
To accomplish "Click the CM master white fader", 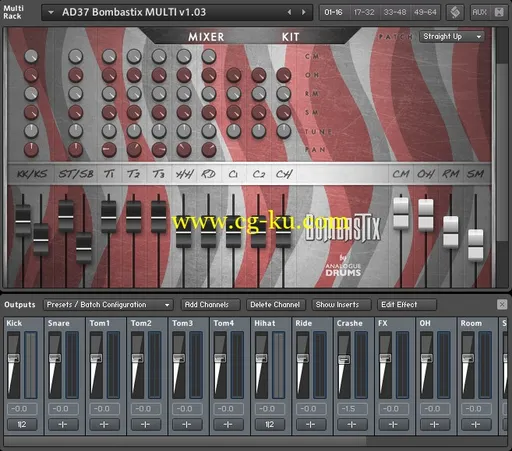I will coord(401,213).
